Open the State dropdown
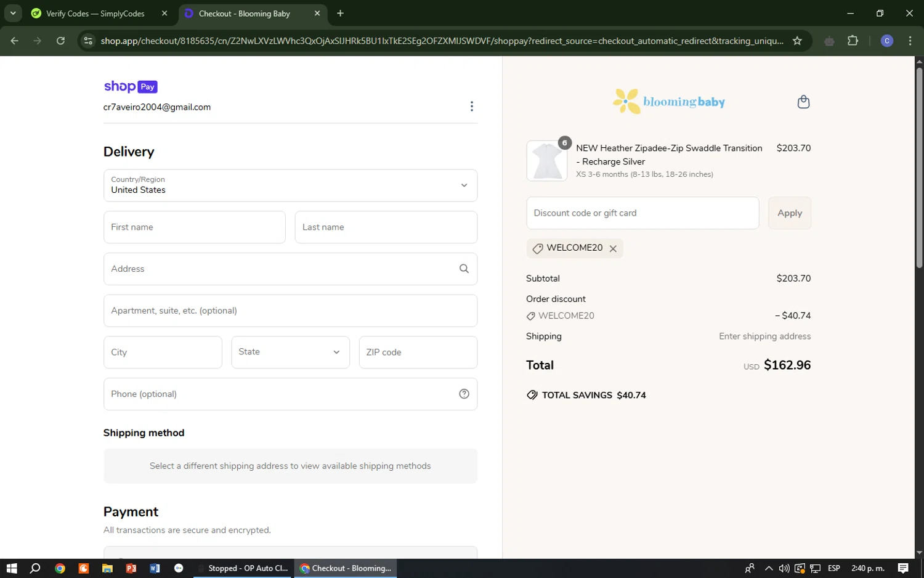The width and height of the screenshot is (924, 578). (x=290, y=352)
